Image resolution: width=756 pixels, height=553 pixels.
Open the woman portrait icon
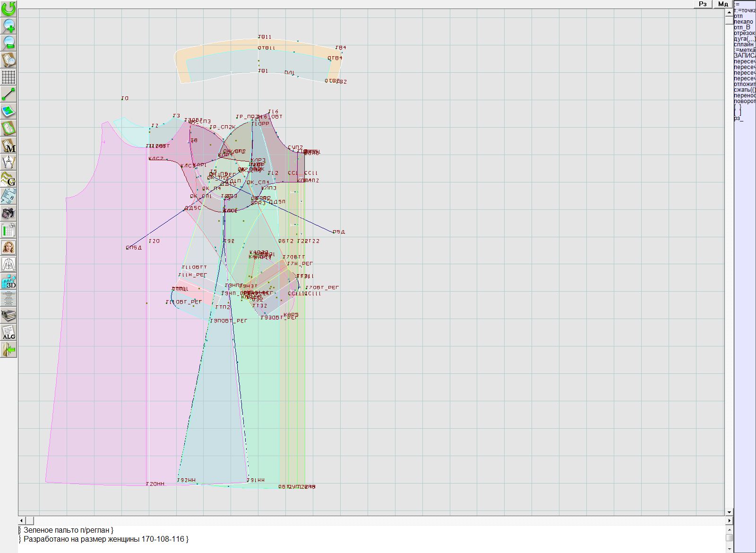[x=9, y=247]
